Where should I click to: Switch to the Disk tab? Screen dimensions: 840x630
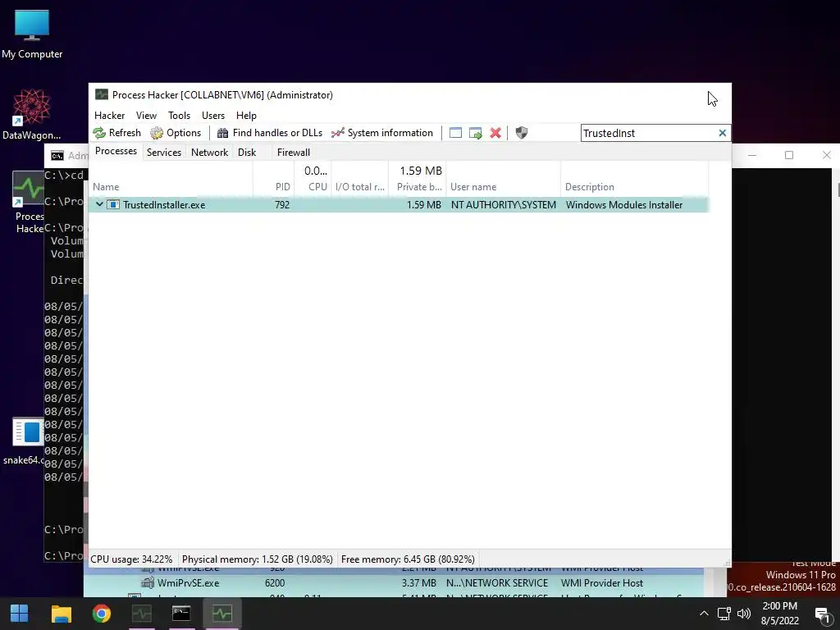[247, 152]
